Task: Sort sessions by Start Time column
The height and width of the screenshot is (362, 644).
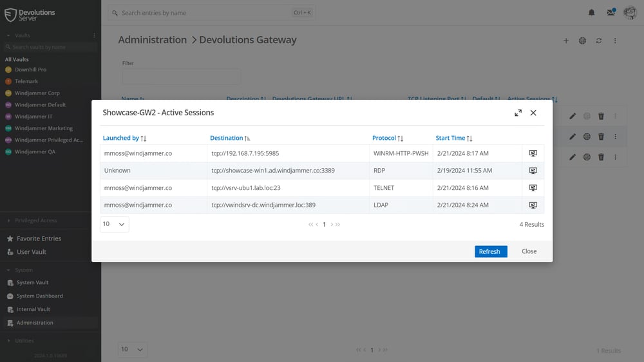Action: [x=454, y=138]
